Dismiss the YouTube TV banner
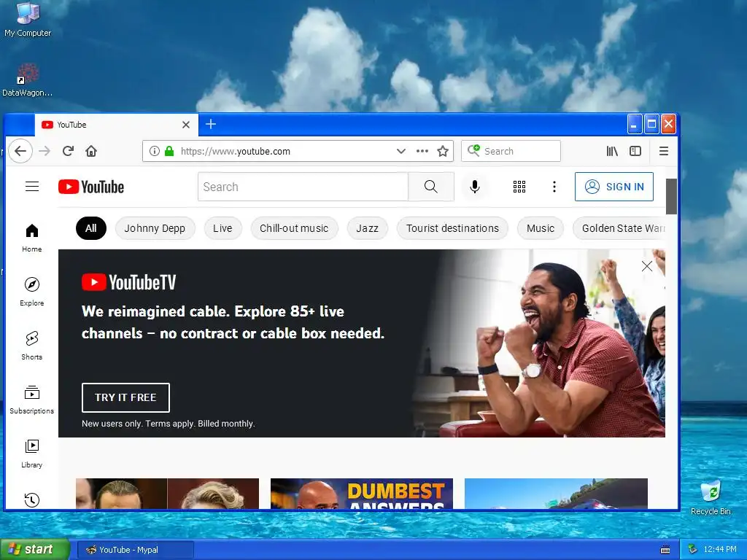This screenshot has height=560, width=747. coord(646,266)
